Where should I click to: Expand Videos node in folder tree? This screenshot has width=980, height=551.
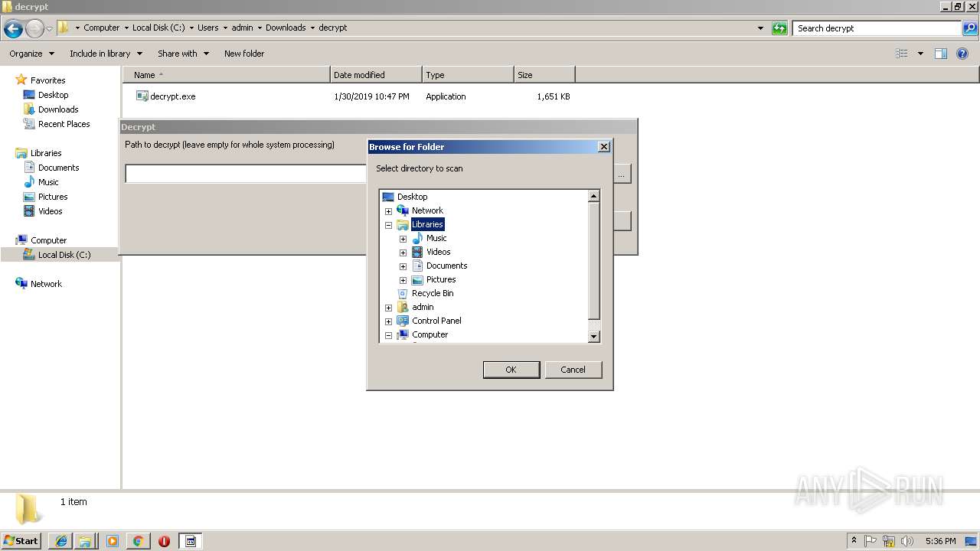[403, 253]
